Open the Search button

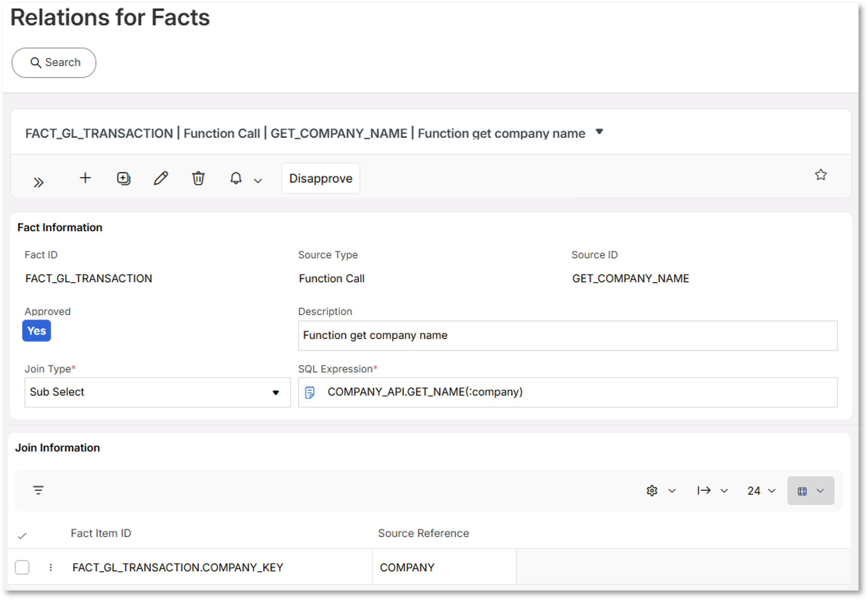(54, 62)
